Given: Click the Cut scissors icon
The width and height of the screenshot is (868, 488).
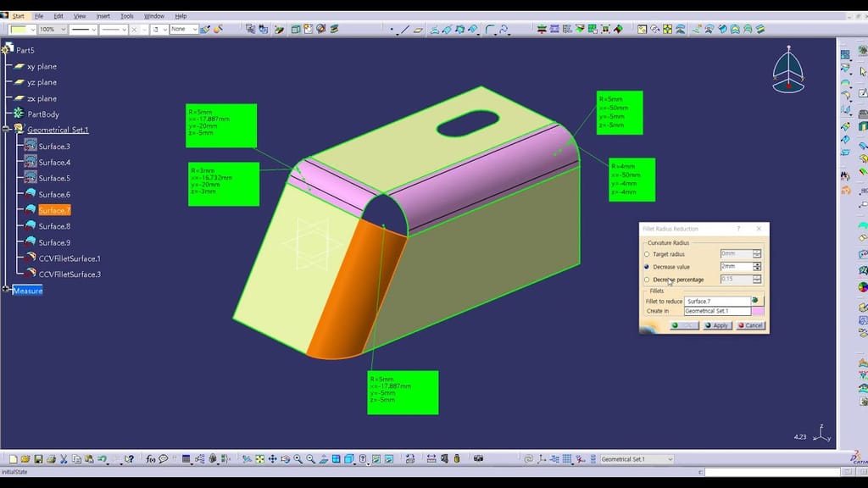Looking at the screenshot, I should pos(64,459).
